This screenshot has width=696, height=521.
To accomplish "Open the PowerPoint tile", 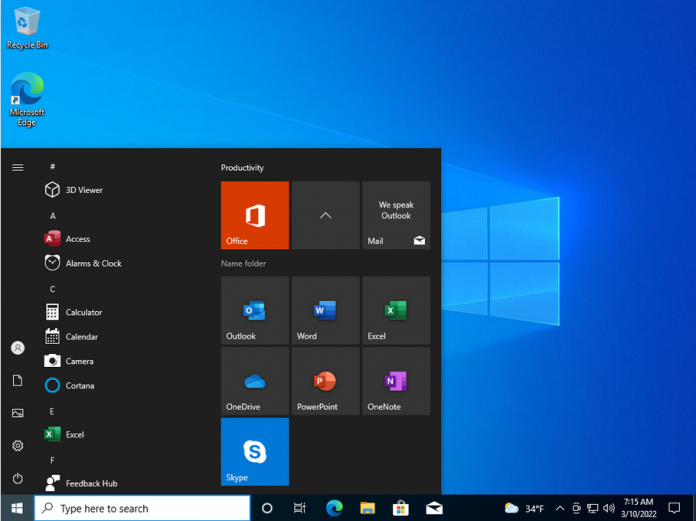I will 325,381.
